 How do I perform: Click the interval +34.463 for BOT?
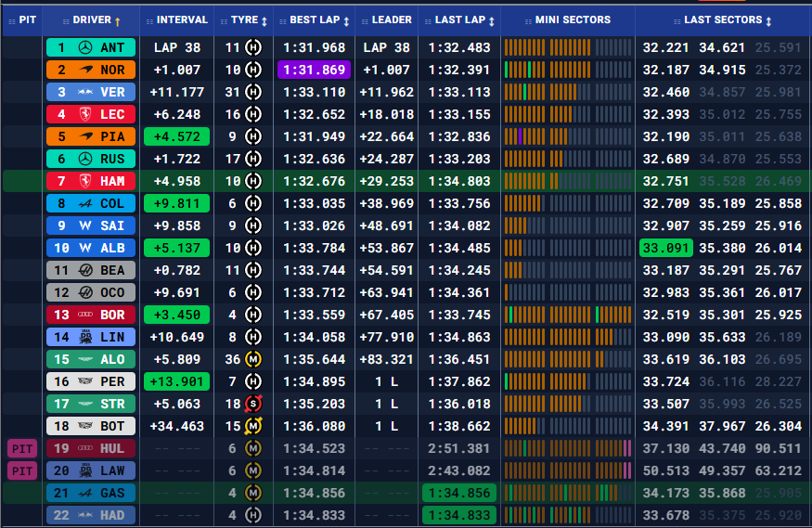coord(177,426)
